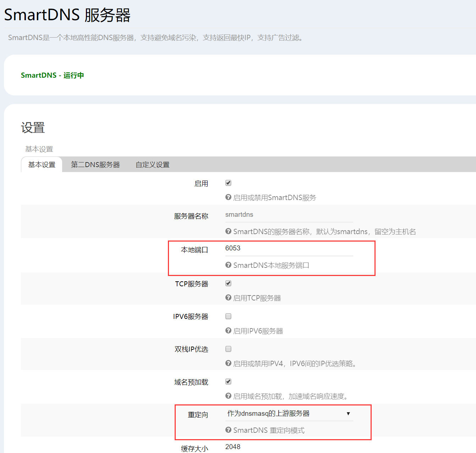Viewport: 476px width, 453px height.
Task: Click the 启用域名预加载，加速域名响应速度 hint
Action: [291, 396]
